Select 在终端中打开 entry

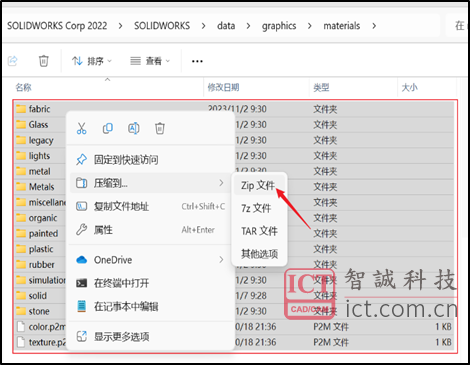tap(150, 283)
